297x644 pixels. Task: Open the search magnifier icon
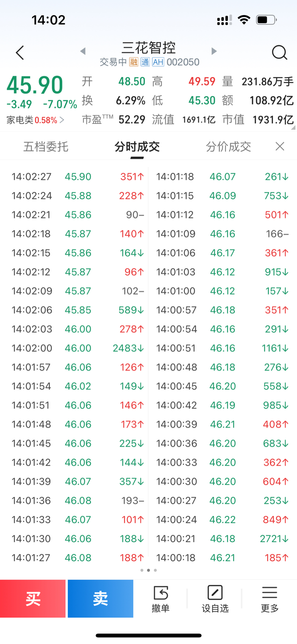pyautogui.click(x=279, y=53)
